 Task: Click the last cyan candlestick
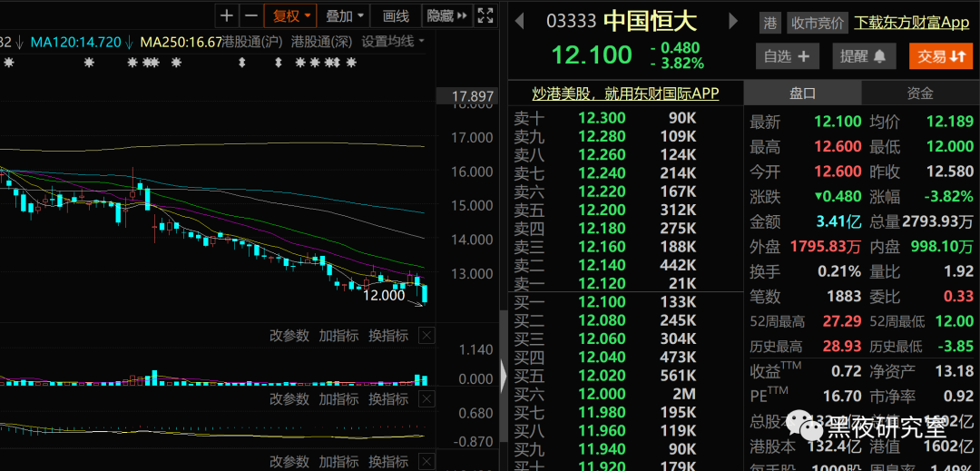coord(425,294)
